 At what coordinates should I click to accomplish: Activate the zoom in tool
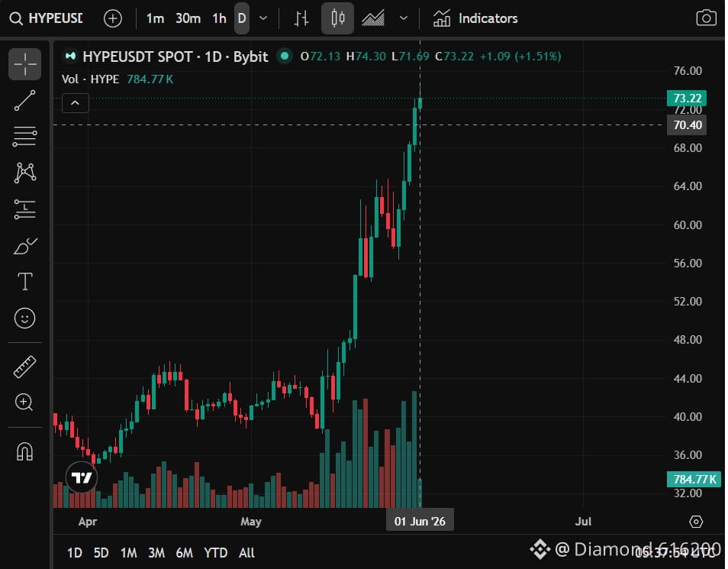tap(24, 403)
